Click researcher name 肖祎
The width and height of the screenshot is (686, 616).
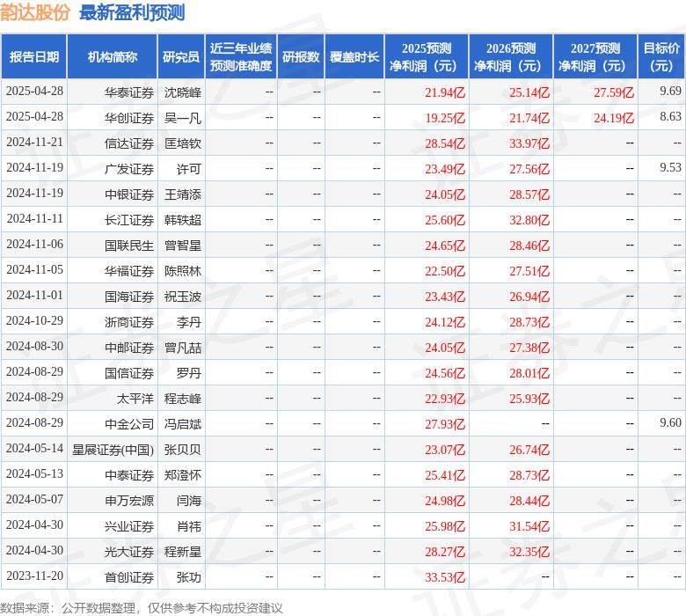pos(189,526)
